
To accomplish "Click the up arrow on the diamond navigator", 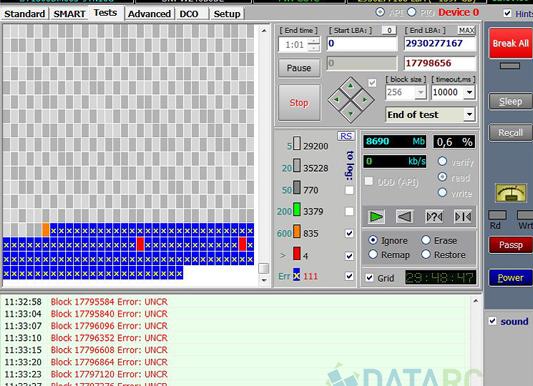I will pos(350,87).
